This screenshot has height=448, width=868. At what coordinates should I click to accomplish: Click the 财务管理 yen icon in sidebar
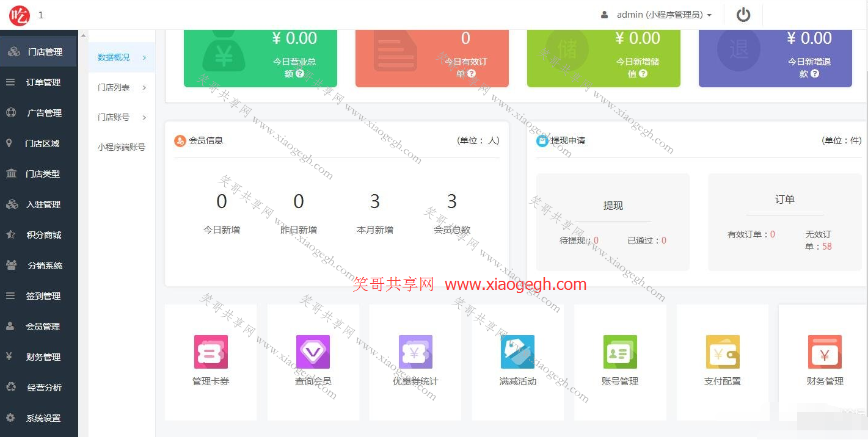point(9,356)
